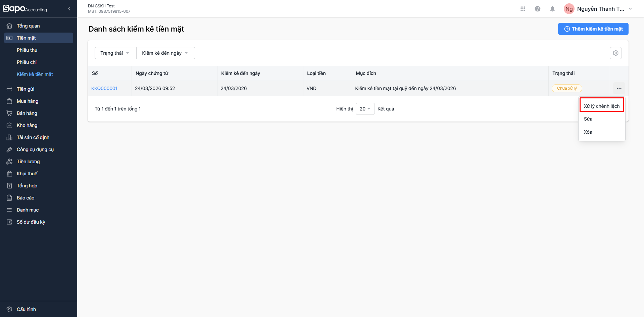Screen dimensions: 644x317
Task: Expand the Trạng thái filter dropdown
Action: click(115, 53)
